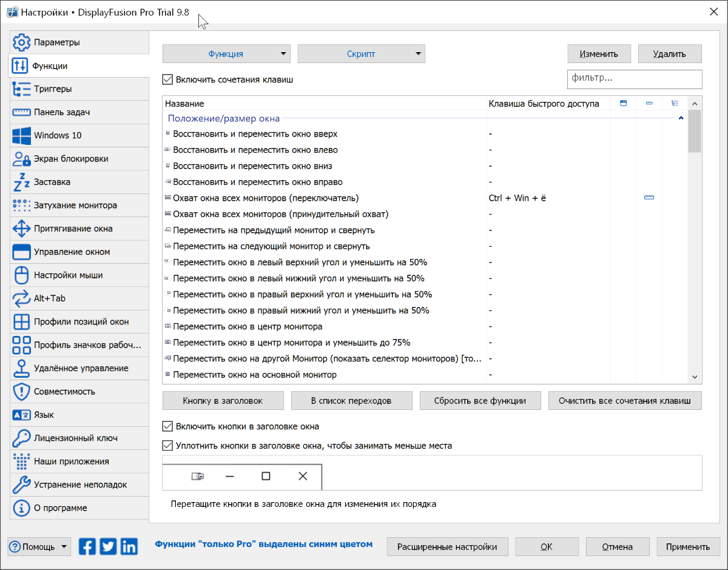The image size is (728, 570).
Task: Open the Twitter icon link
Action: (x=109, y=546)
